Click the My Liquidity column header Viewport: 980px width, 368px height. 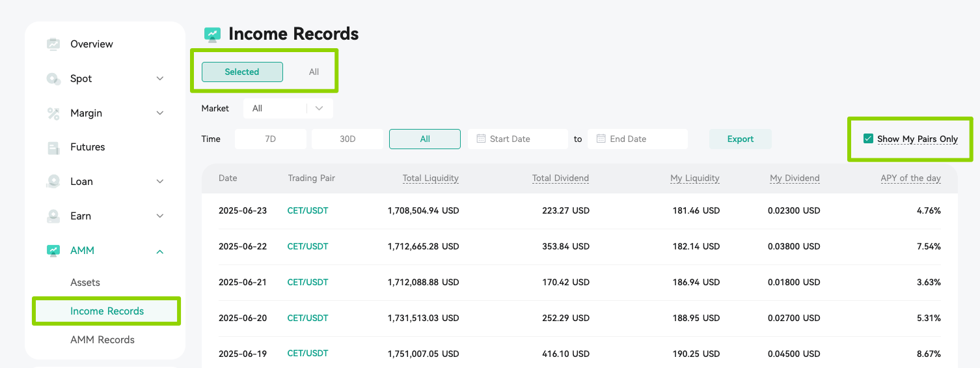click(x=695, y=178)
